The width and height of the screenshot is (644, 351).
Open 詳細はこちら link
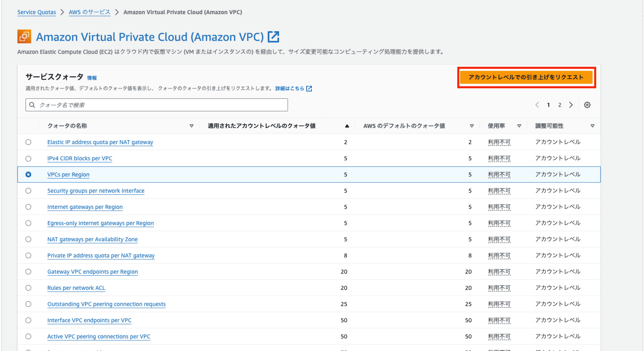tap(289, 88)
